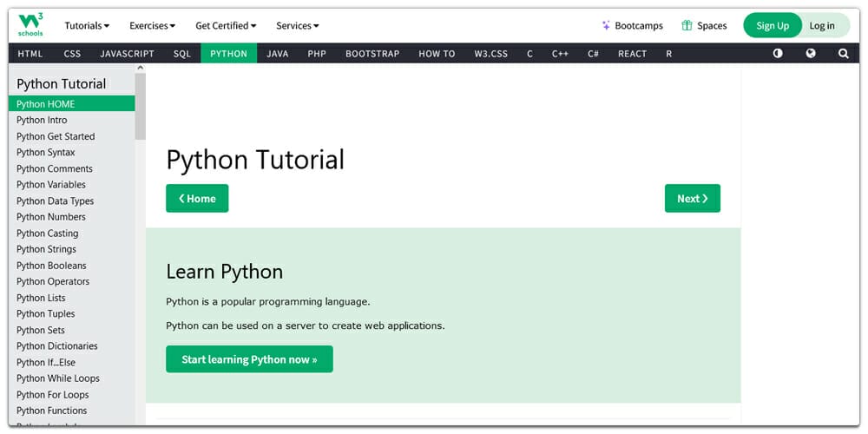868x434 pixels.
Task: Open Python Variables in sidebar
Action: point(71,184)
